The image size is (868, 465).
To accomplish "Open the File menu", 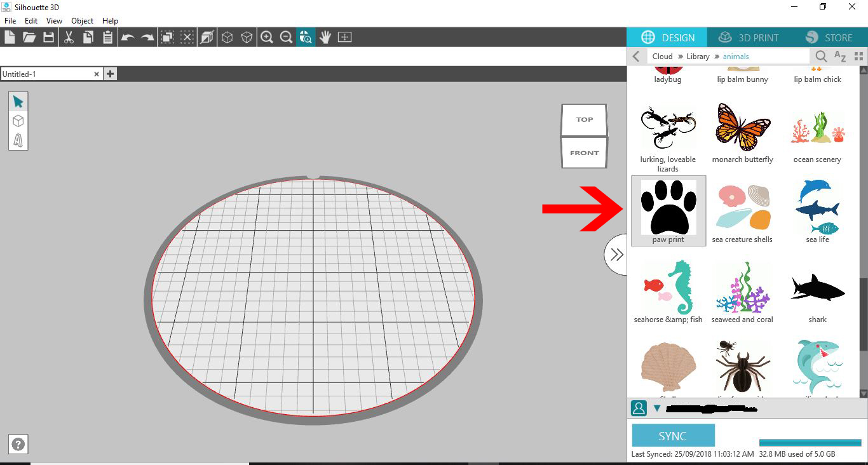I will tap(10, 21).
